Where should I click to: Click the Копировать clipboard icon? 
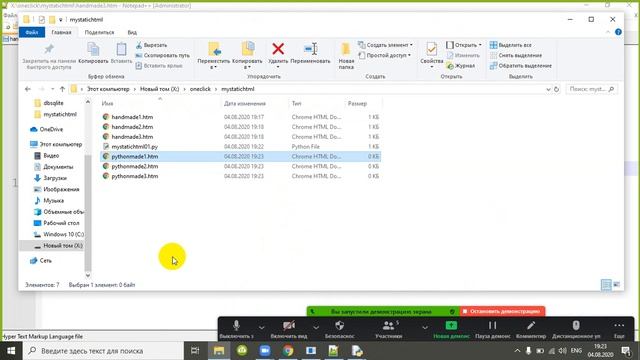pyautogui.click(x=93, y=53)
